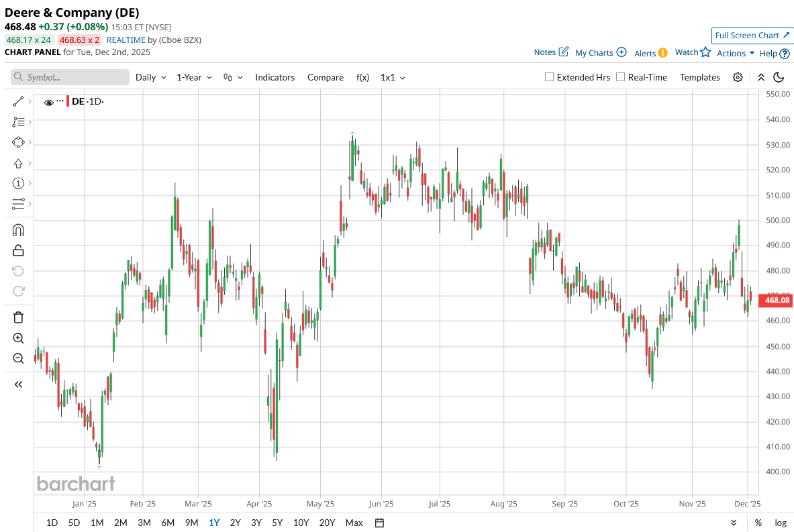The image size is (794, 532).
Task: Expand the Actions dropdown
Action: [736, 53]
